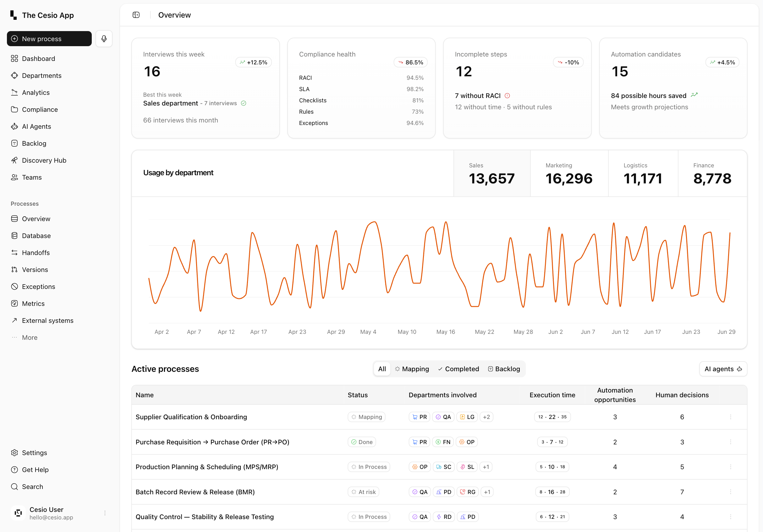Open the AI agents panel button
The width and height of the screenshot is (763, 532).
click(x=723, y=369)
